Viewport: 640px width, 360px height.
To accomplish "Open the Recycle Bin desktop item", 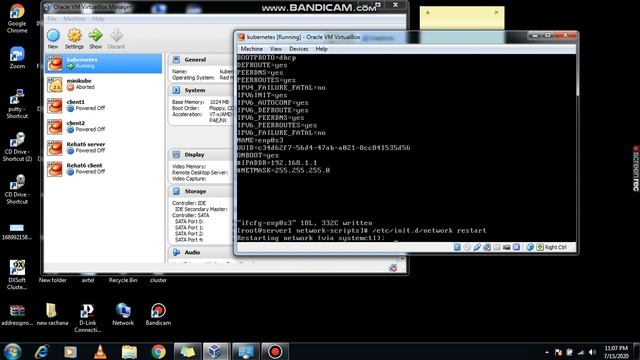I will [123, 280].
